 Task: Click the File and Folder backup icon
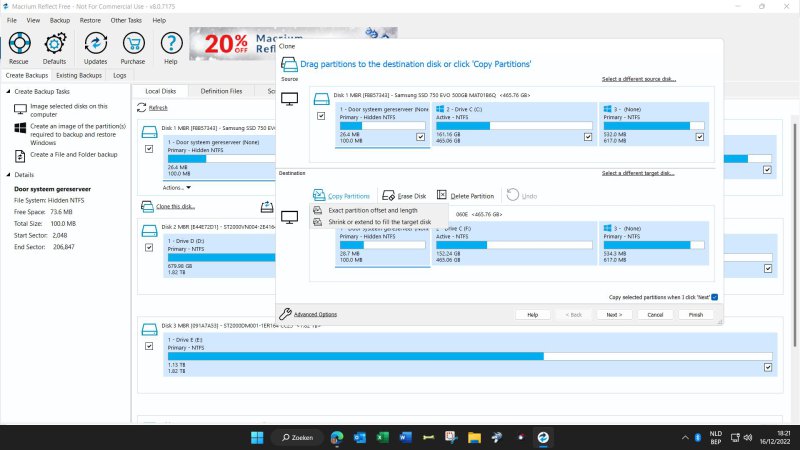(x=20, y=156)
